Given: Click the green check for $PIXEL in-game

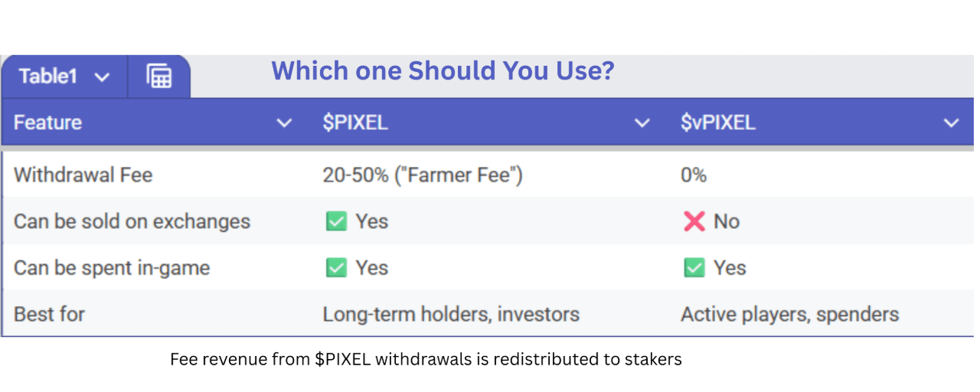Looking at the screenshot, I should click(335, 268).
